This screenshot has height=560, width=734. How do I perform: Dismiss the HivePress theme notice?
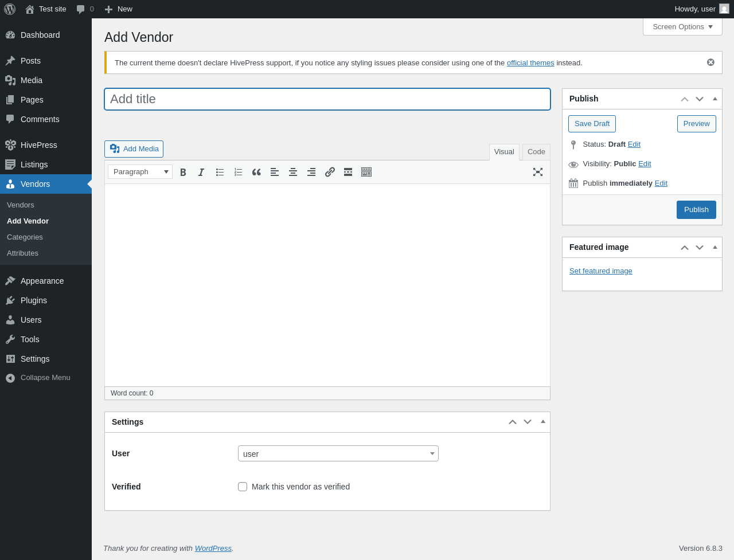pos(710,62)
